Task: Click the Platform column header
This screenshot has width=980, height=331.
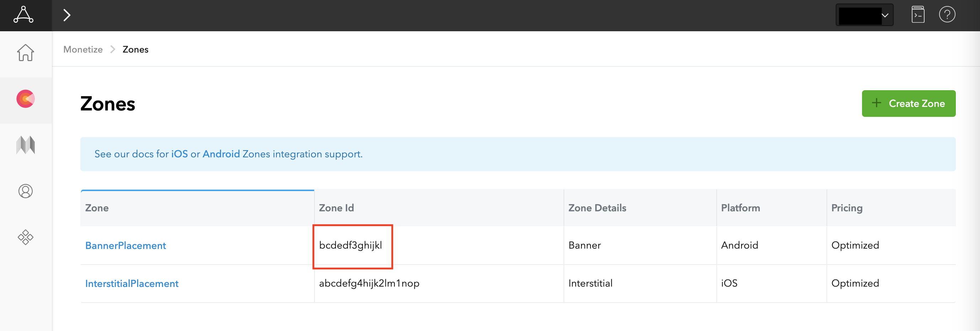Action: [740, 208]
